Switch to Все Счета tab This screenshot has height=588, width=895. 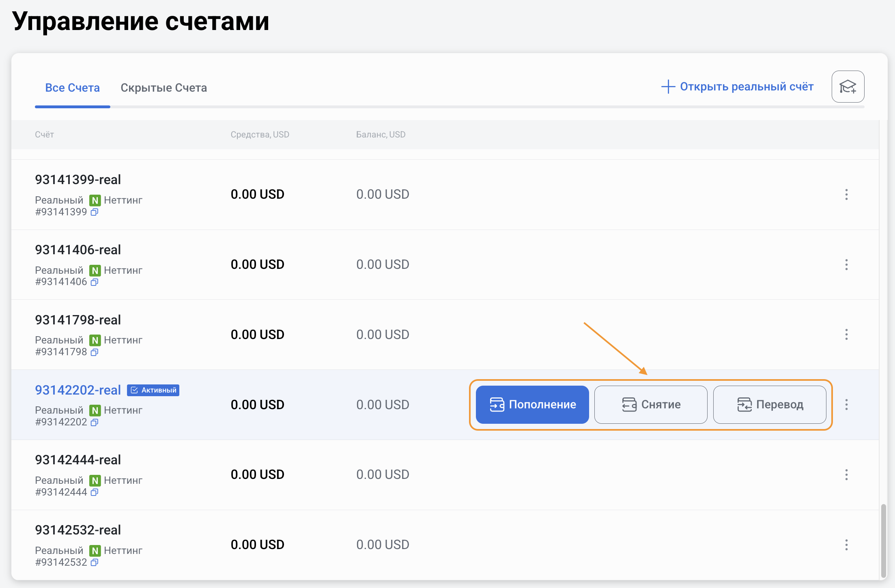pos(72,88)
